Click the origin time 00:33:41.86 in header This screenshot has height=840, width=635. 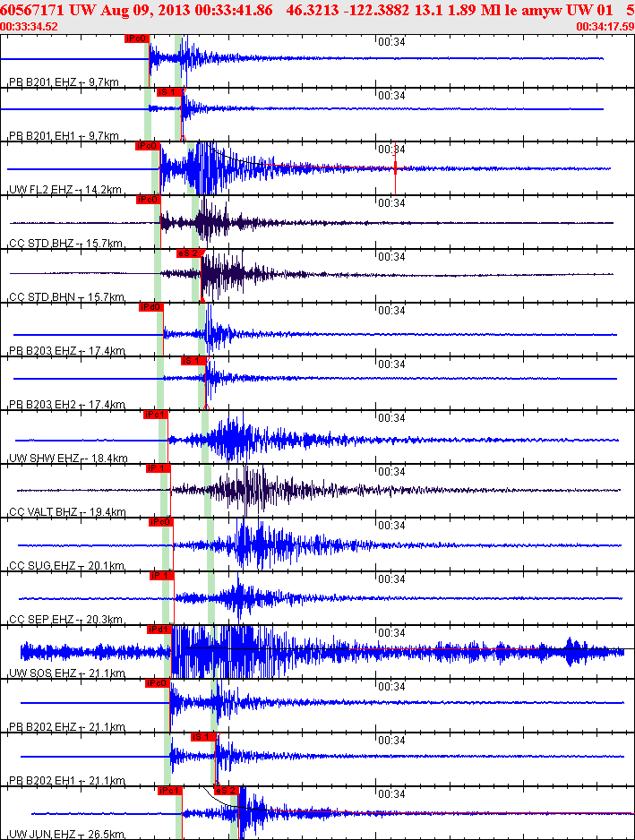point(234,10)
